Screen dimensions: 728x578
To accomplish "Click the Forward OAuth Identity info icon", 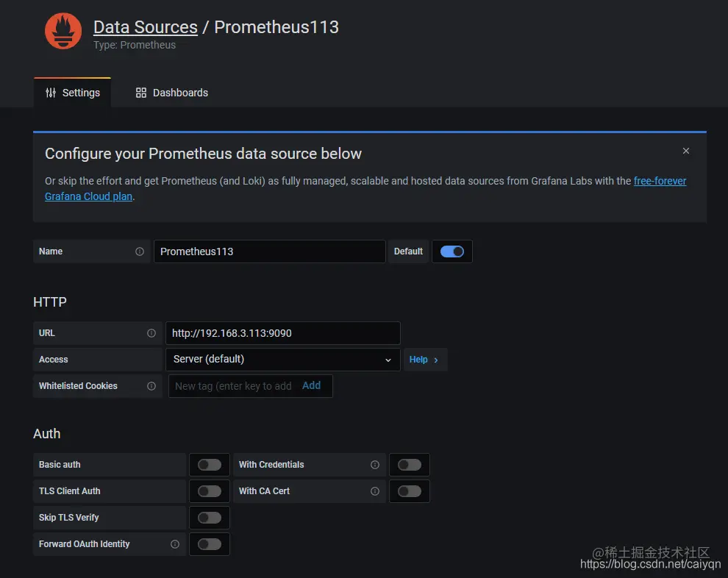I will (175, 544).
